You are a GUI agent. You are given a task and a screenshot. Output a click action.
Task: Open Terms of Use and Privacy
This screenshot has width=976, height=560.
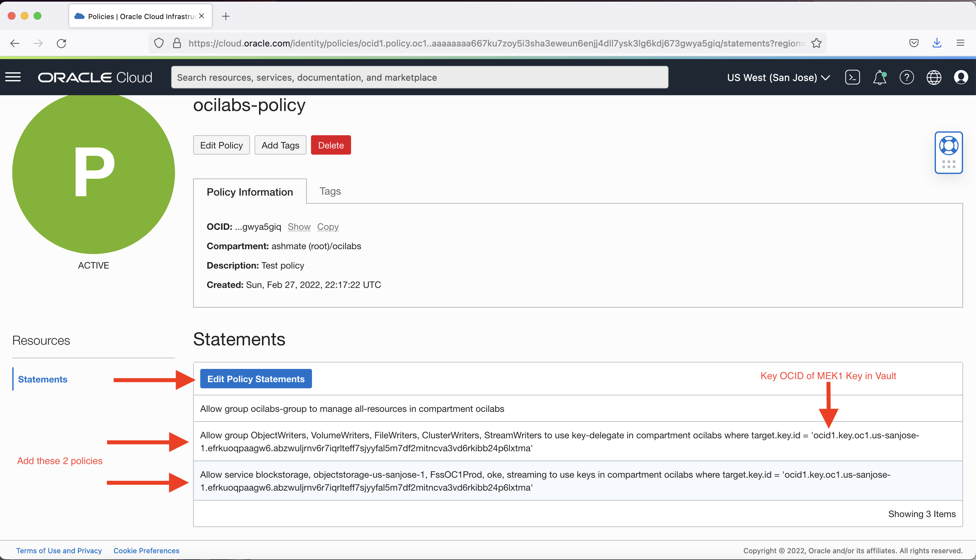coord(59,550)
